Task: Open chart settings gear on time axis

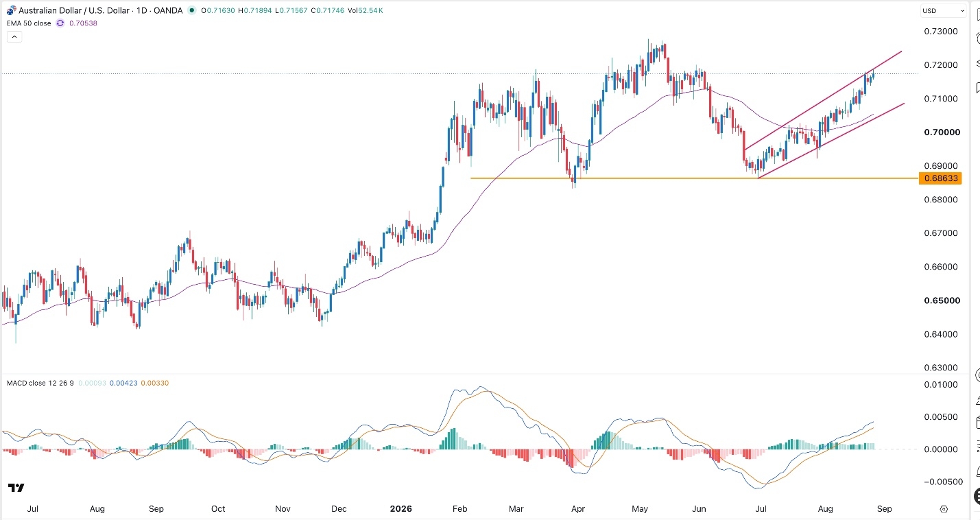Action: click(944, 509)
